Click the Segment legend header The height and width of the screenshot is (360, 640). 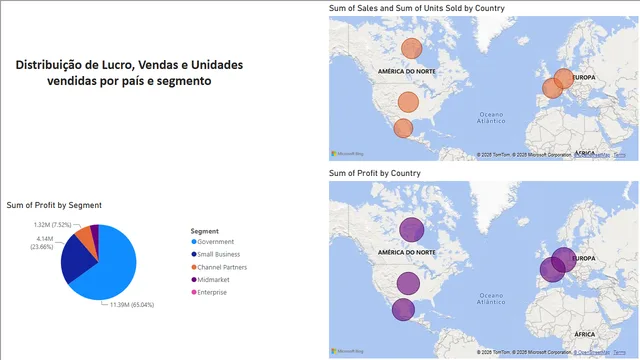tap(204, 231)
